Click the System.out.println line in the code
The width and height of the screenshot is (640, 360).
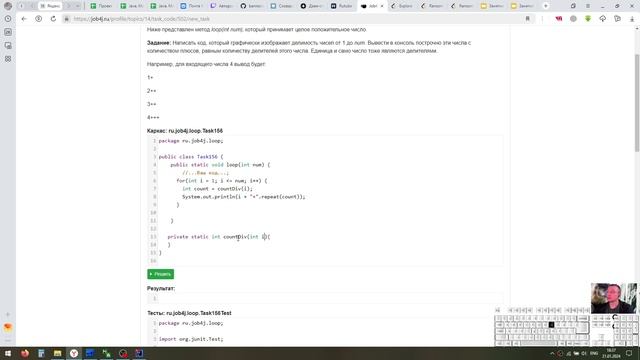click(x=244, y=197)
